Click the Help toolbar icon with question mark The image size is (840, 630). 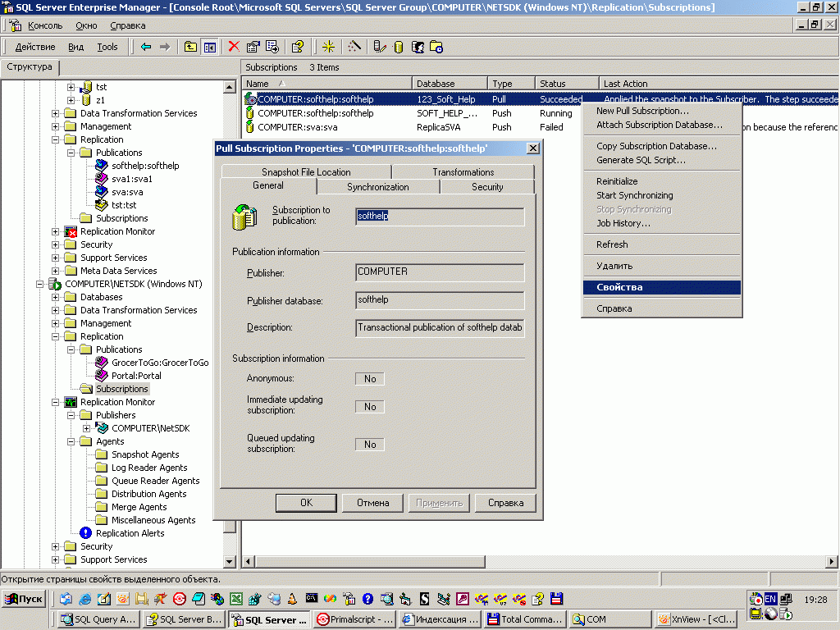297,47
